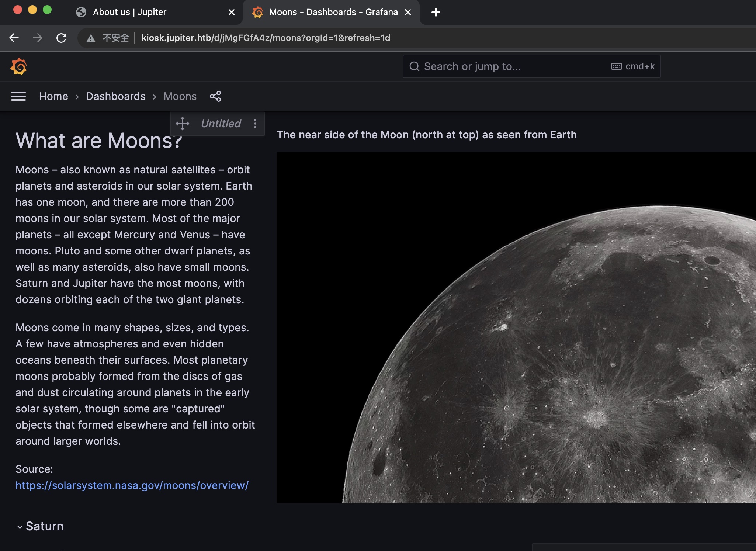Click the panel drag-move handle icon
756x551 pixels.
pyautogui.click(x=183, y=124)
